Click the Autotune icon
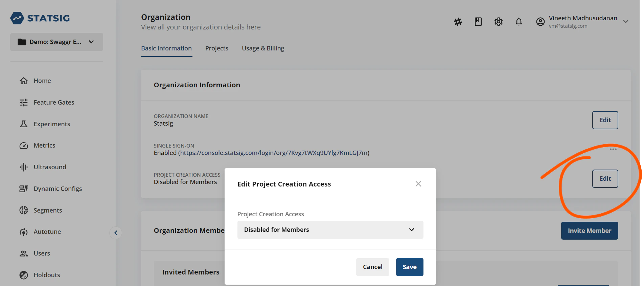The height and width of the screenshot is (286, 644). pyautogui.click(x=24, y=232)
